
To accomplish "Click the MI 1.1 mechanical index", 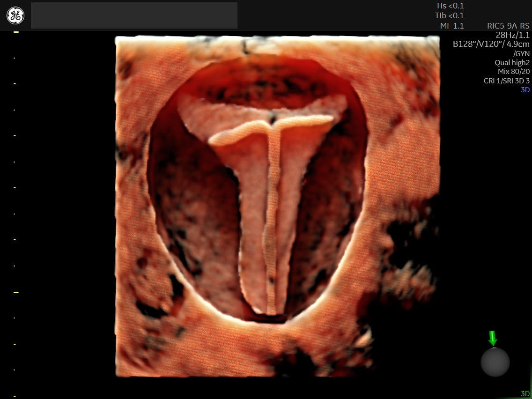I will pos(451,26).
